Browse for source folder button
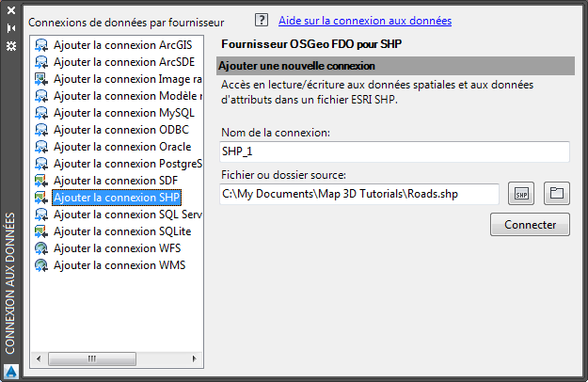The width and height of the screenshot is (588, 382). 557,194
